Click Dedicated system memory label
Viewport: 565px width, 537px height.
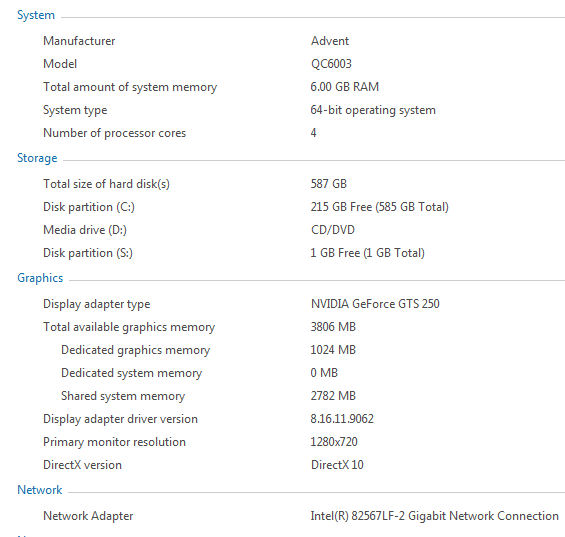click(132, 373)
